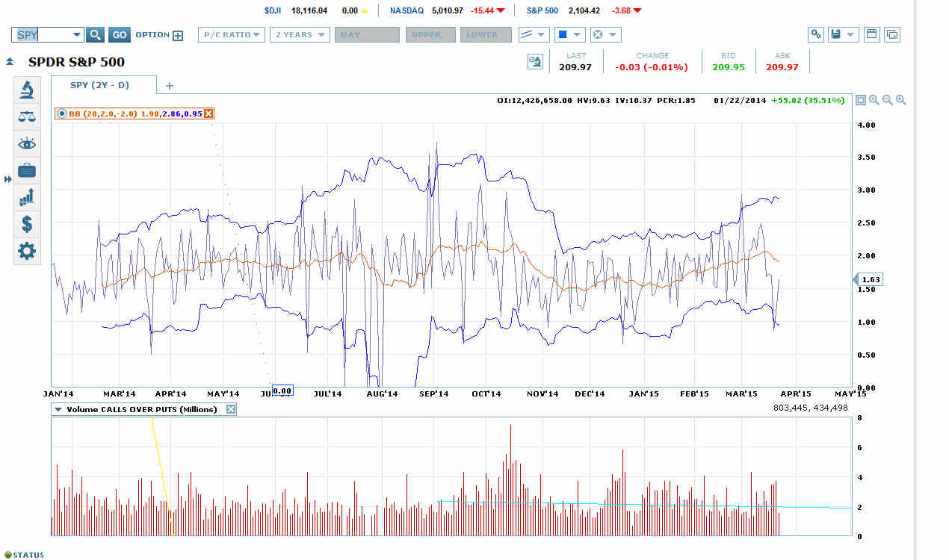Click the 1.63 price marker on axis
Viewport: 949px width, 560px height.
[x=868, y=279]
